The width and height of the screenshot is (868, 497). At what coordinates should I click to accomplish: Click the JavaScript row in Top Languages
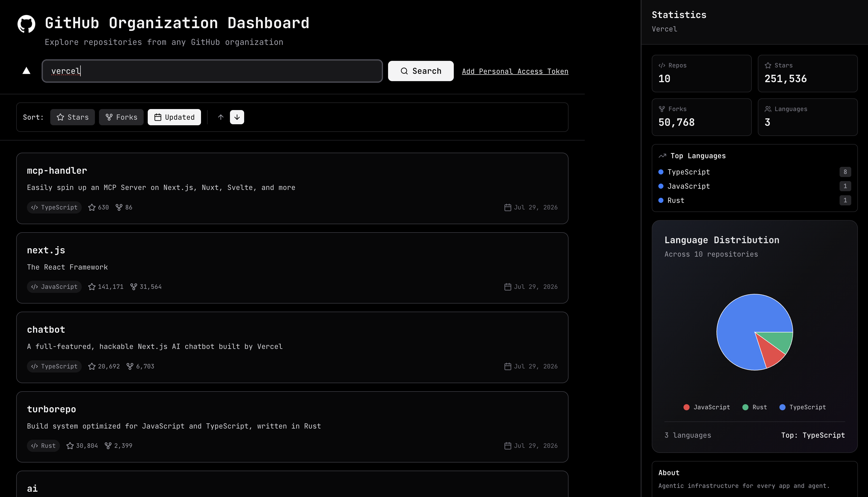coord(755,186)
